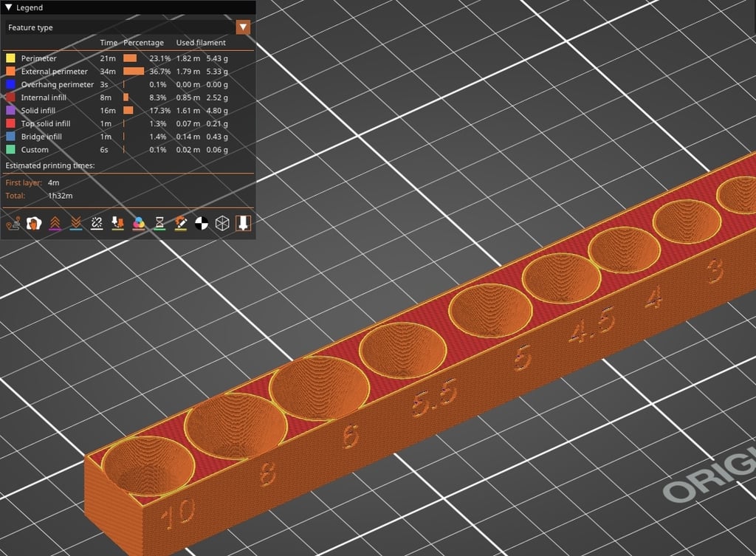Click the green Custom color swatch
The image size is (756, 556).
(x=11, y=150)
